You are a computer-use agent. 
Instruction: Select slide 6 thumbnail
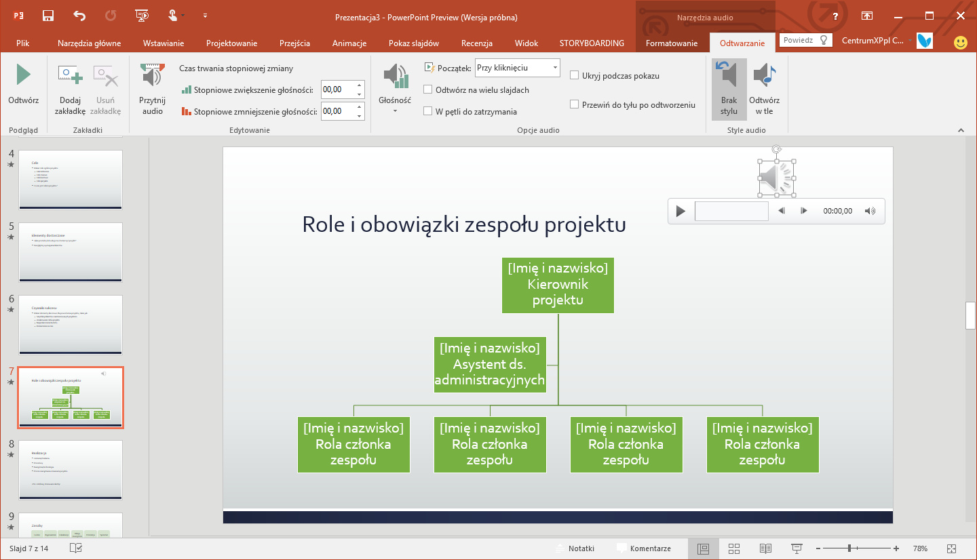[71, 325]
